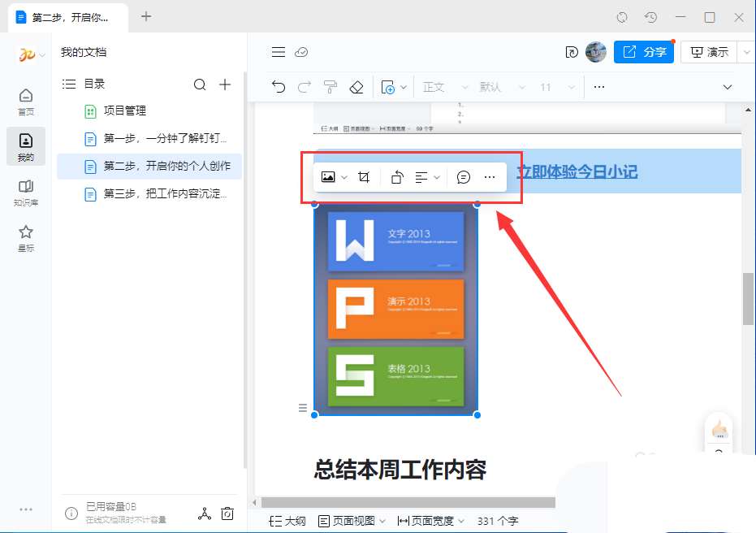Screen dimensions: 756x533
Task: Undo the last edit
Action: [279, 87]
